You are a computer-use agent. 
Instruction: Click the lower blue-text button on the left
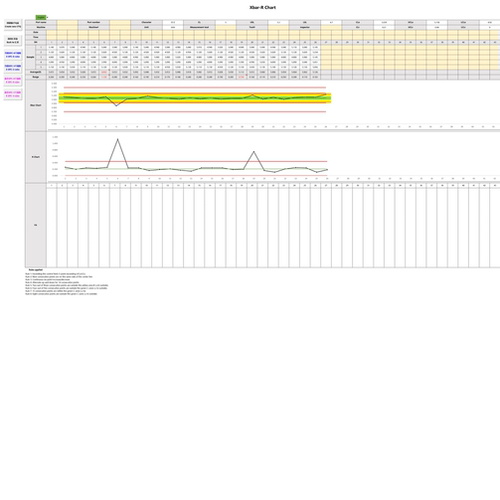(x=13, y=68)
